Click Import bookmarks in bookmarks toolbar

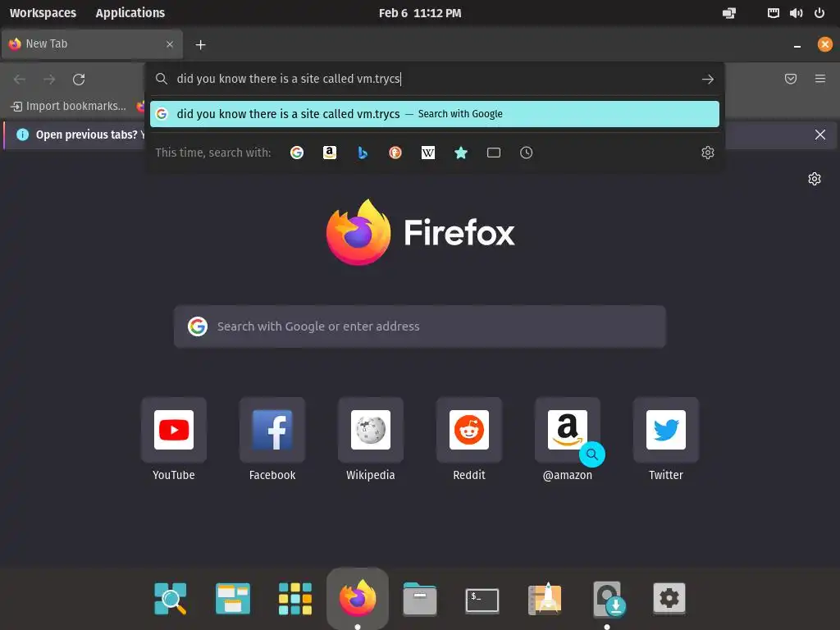click(69, 106)
